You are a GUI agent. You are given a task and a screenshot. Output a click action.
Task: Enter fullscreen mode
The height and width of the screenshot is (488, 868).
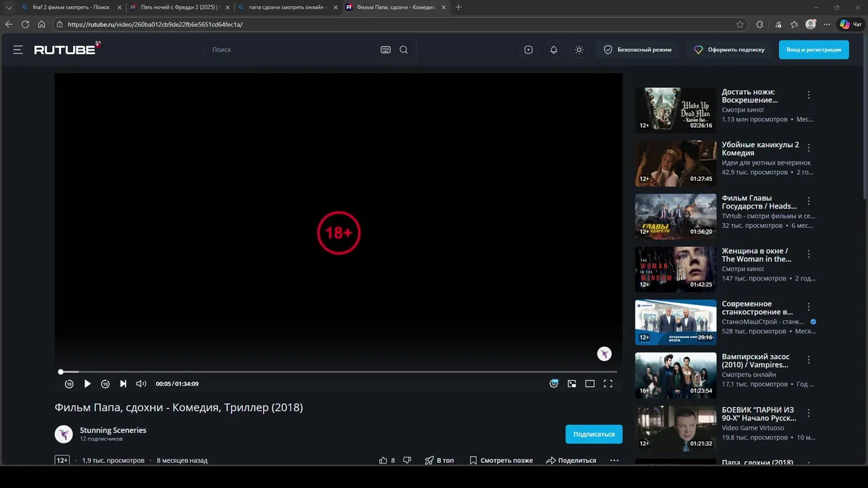608,384
